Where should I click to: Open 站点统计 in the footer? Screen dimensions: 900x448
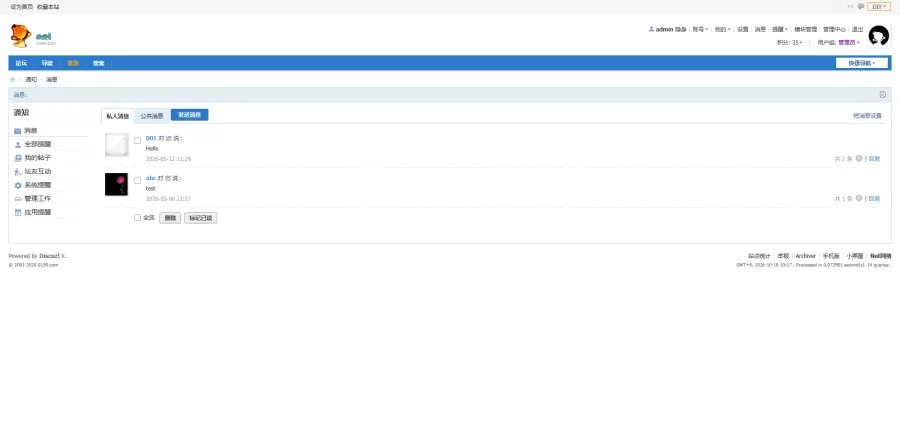[759, 256]
